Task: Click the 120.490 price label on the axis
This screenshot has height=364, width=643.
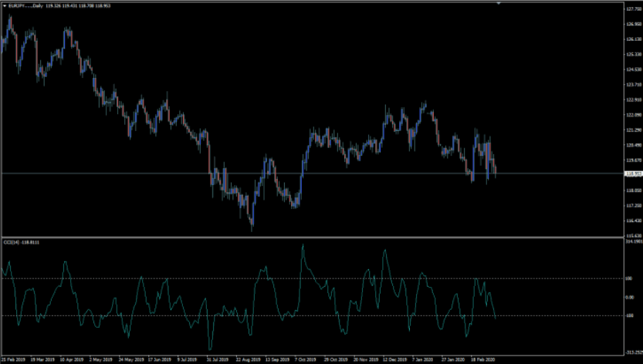Action: pos(632,145)
